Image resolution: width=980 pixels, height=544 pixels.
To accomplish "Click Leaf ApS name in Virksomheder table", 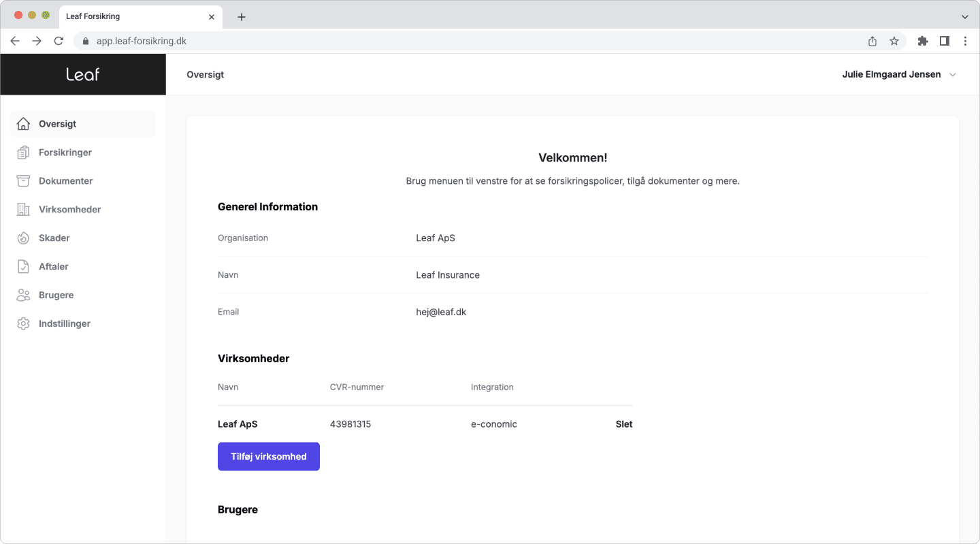I will click(238, 424).
